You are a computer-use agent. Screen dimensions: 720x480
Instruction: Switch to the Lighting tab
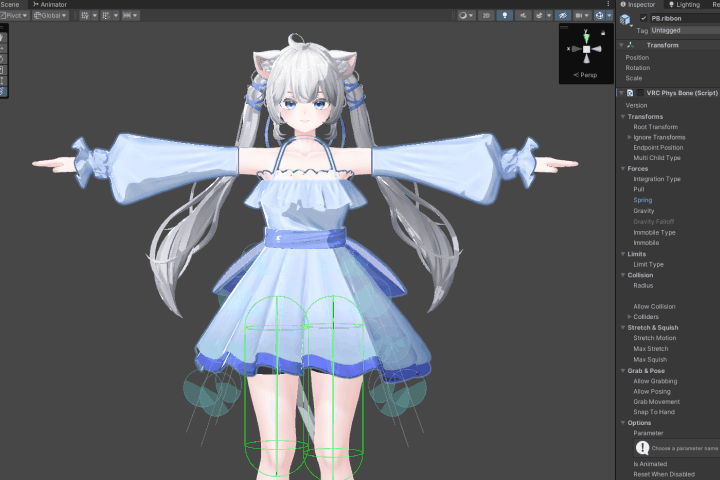684,4
